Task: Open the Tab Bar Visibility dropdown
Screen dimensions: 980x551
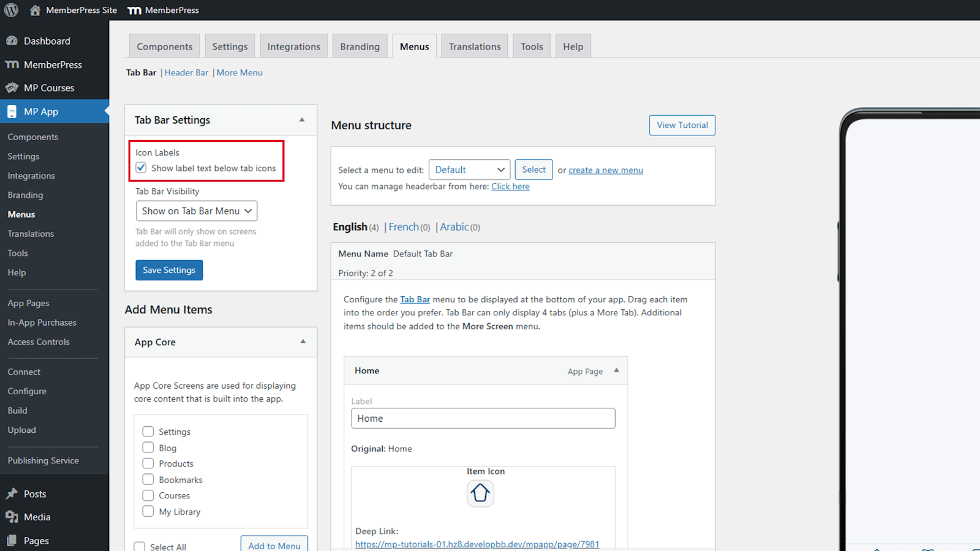Action: pos(196,211)
